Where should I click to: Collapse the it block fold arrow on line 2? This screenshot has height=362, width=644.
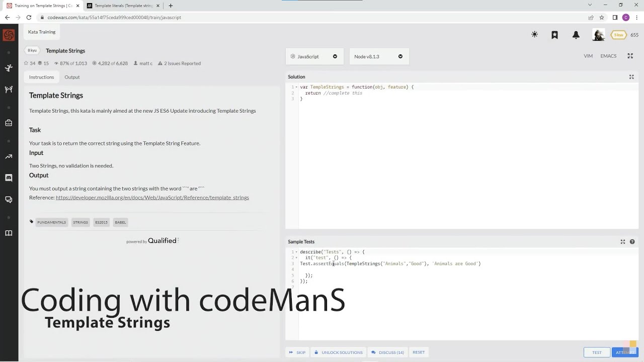(x=296, y=258)
